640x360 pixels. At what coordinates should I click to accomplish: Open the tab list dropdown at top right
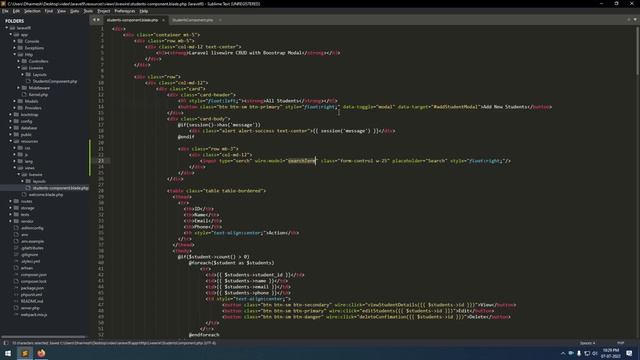[635, 20]
